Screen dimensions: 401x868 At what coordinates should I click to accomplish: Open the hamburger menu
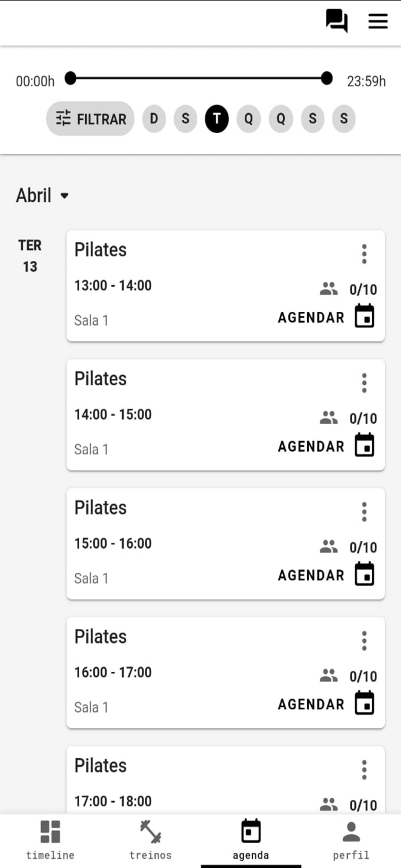378,21
